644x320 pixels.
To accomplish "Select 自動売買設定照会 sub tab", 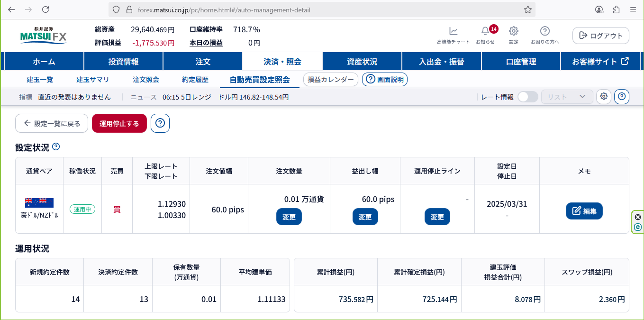I will (260, 80).
